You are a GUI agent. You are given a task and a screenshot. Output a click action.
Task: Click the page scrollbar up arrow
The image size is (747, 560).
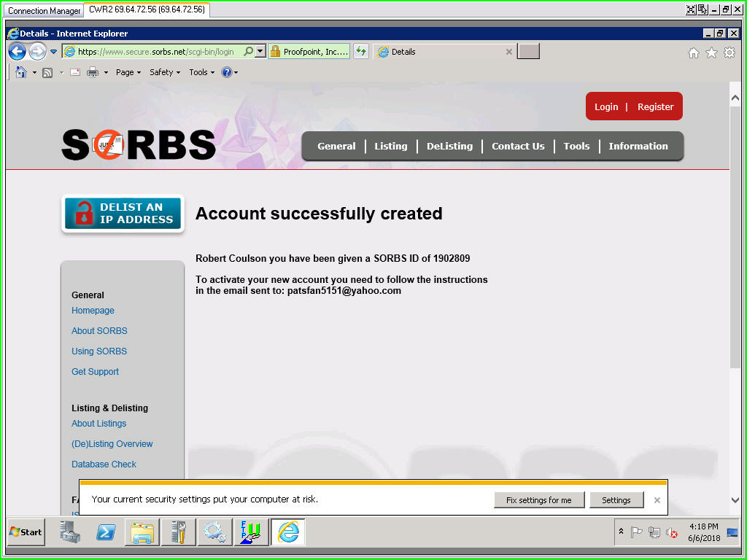click(735, 98)
